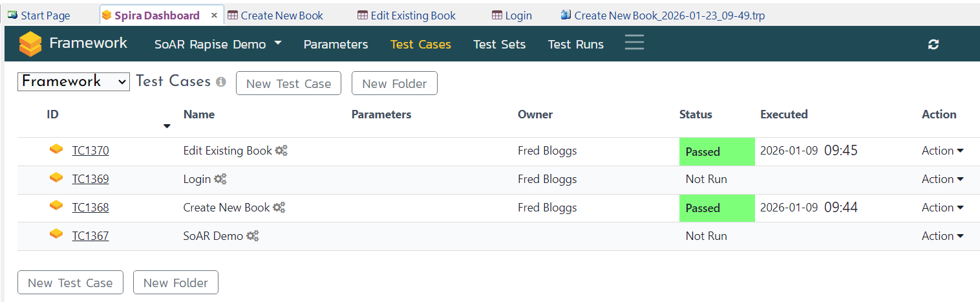Click the refresh icon in the header
Viewport: 980px width, 302px height.
(933, 45)
